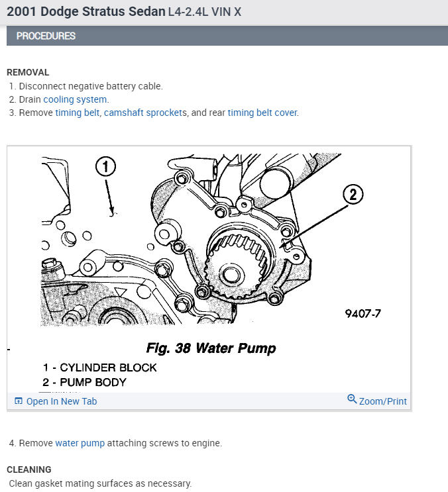Click the water pump diagram image
The width and height of the screenshot is (448, 492).
tap(209, 270)
